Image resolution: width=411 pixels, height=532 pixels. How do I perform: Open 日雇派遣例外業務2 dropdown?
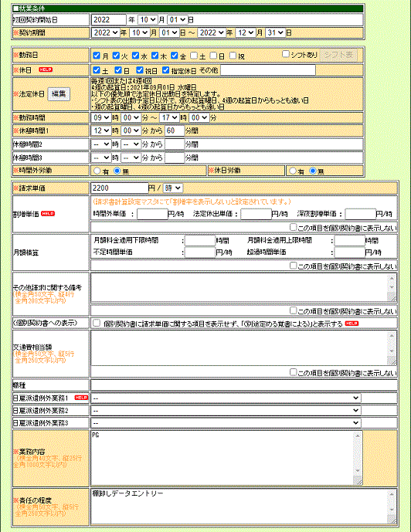226,410
